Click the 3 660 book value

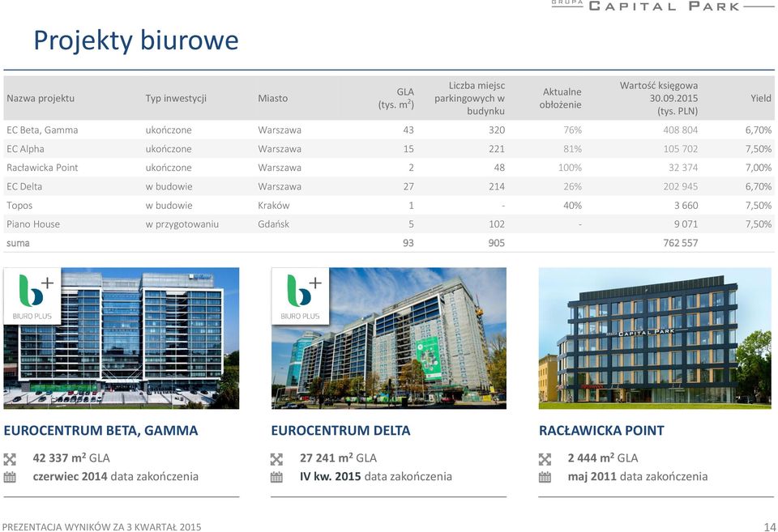coord(686,205)
